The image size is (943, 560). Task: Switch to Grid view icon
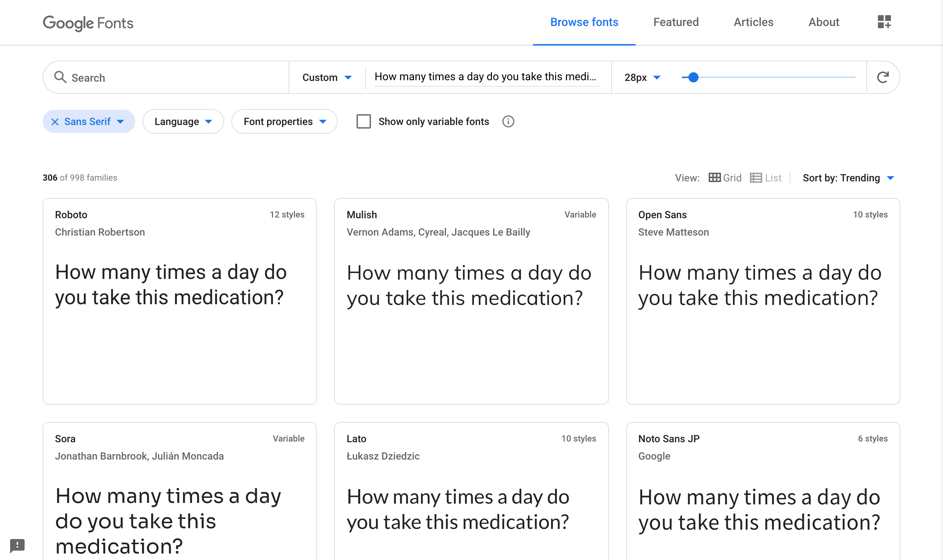coord(714,178)
